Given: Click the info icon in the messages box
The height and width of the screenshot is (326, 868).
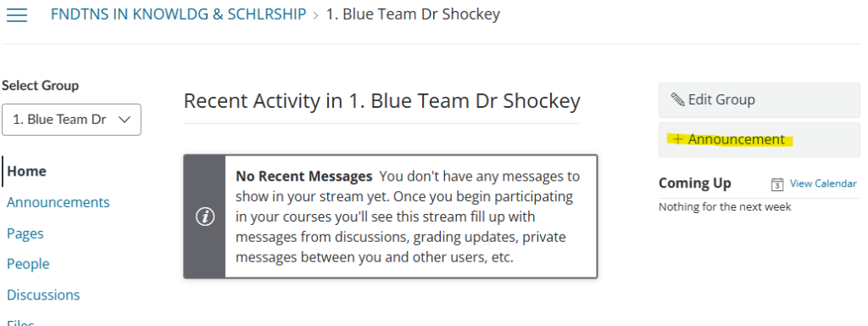Looking at the screenshot, I should (205, 217).
